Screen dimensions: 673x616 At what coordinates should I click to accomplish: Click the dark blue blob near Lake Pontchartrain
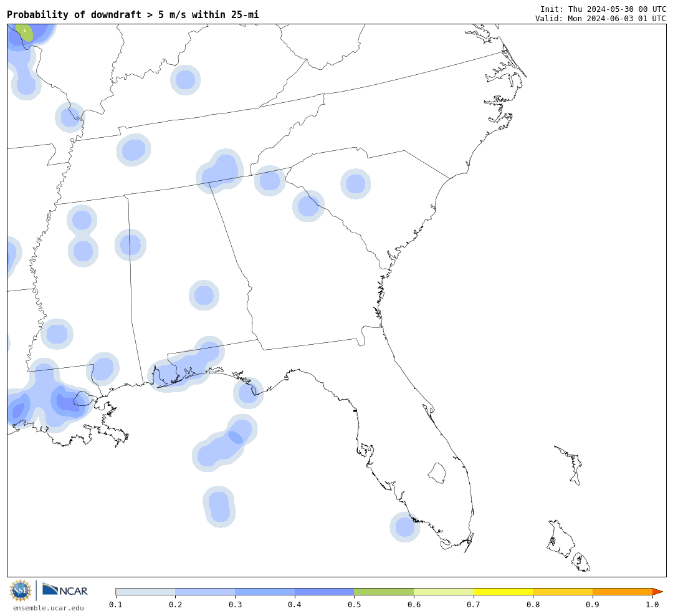(x=68, y=403)
